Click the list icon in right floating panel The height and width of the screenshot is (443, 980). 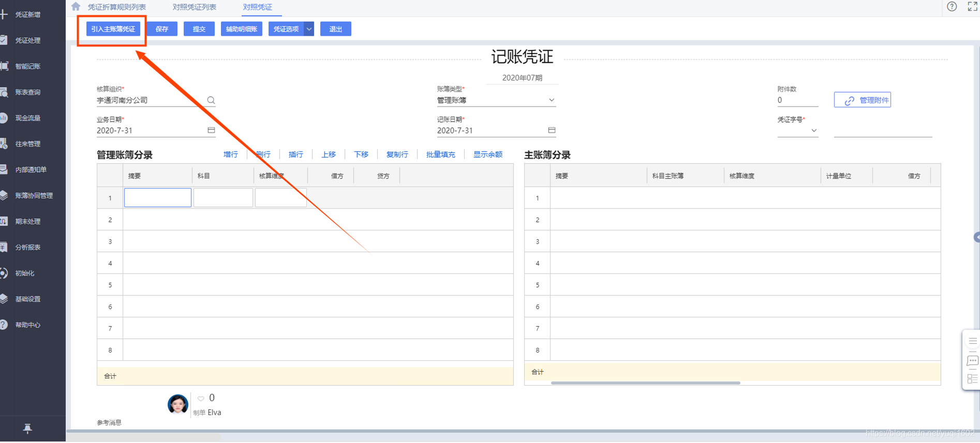[x=973, y=341]
